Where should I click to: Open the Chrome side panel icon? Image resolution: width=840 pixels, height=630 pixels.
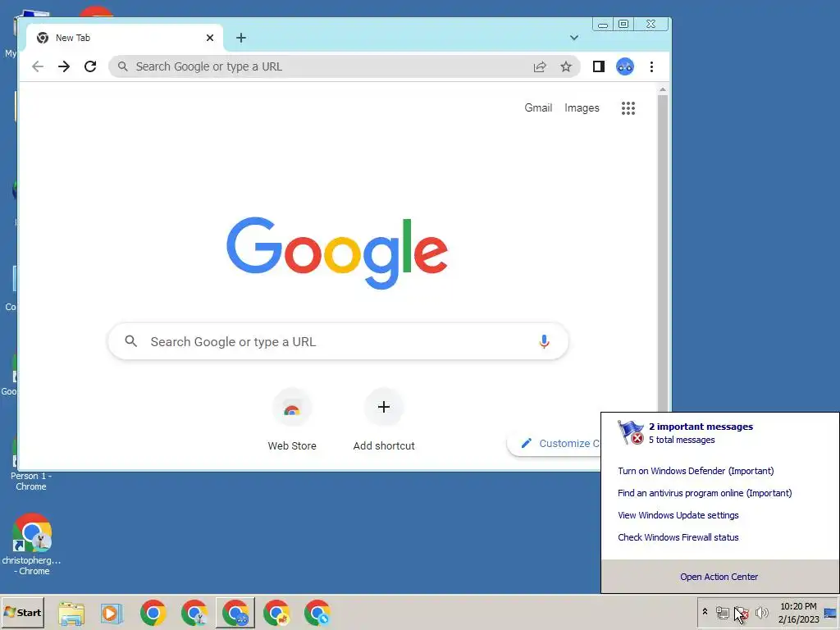(x=598, y=66)
